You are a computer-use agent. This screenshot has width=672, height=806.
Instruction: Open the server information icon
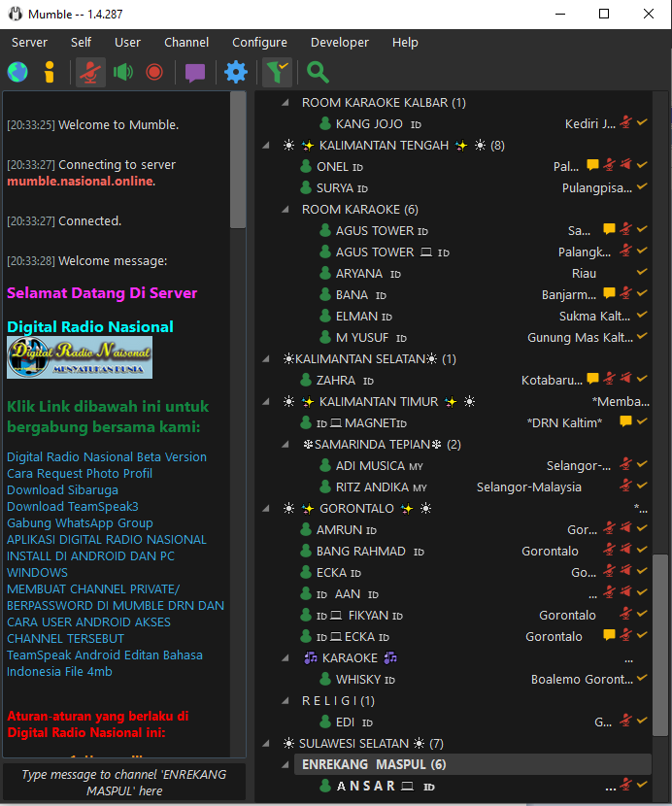(x=50, y=72)
